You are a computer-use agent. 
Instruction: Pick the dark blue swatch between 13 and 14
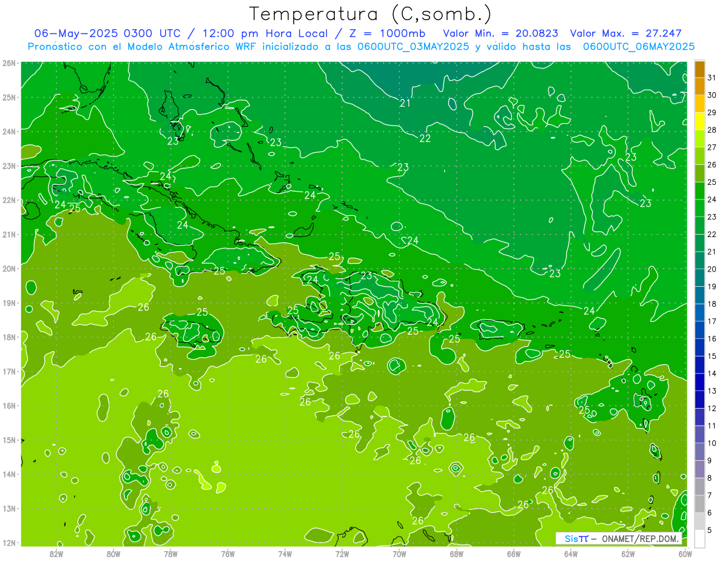(699, 382)
